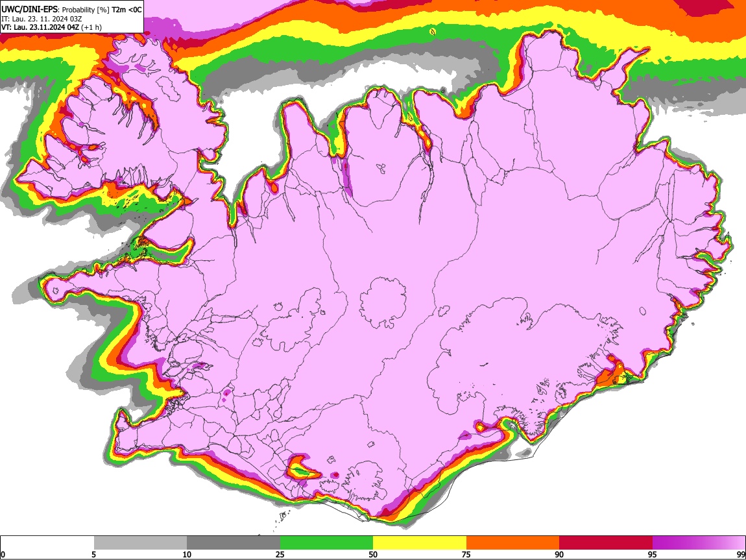Screen dimensions: 746x560
Task: Click the white 0–5 legend color segment
Action: [x=47, y=543]
